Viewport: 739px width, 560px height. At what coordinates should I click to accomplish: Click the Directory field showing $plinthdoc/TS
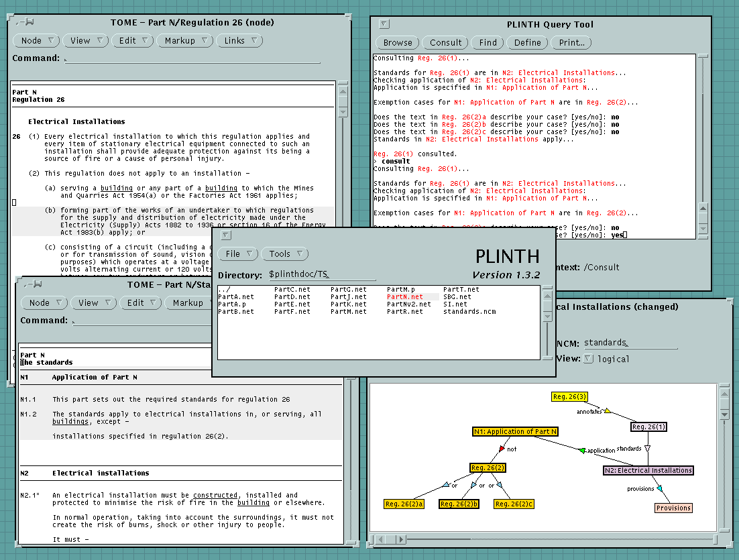pos(322,274)
